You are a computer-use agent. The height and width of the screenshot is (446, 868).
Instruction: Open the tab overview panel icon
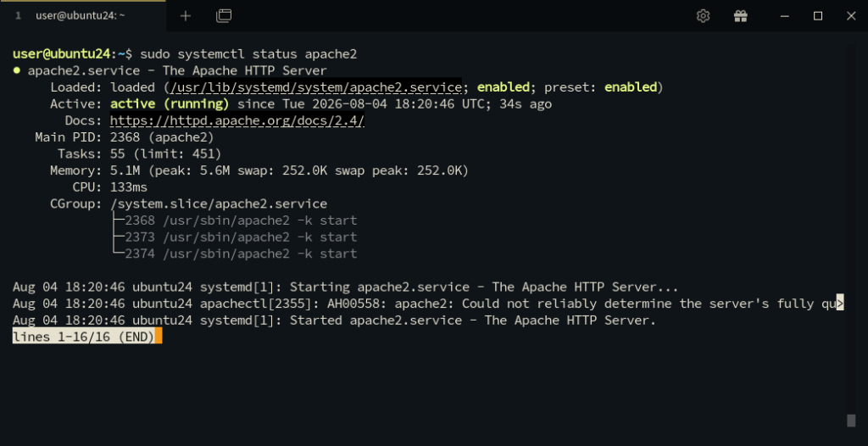point(224,16)
